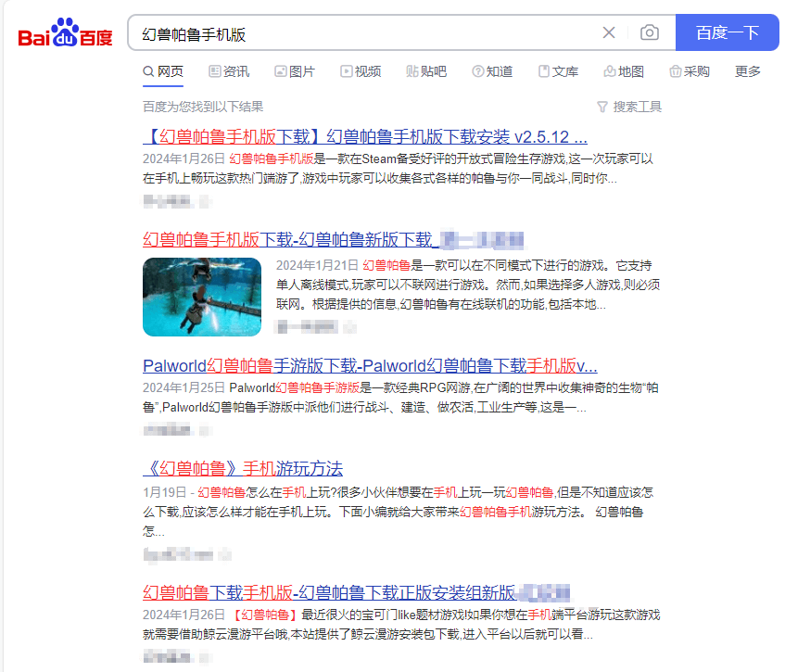785x672 pixels.
Task: Open the 采购 tab
Action: pos(690,71)
